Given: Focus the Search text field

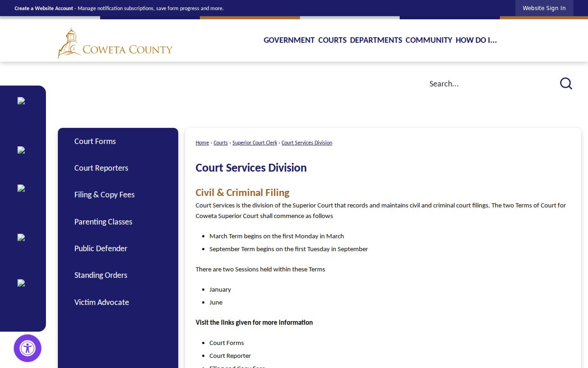Looking at the screenshot, I should (489, 83).
